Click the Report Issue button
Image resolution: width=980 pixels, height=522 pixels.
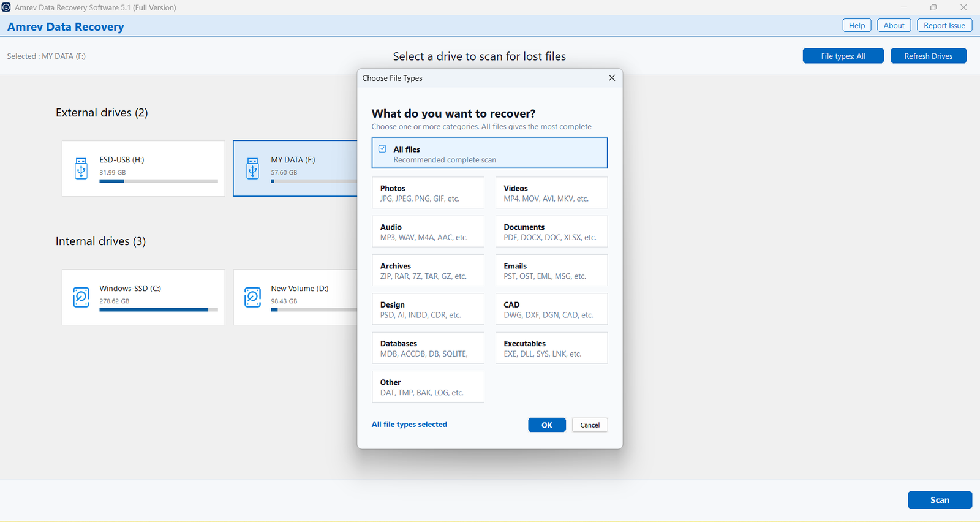click(x=944, y=25)
